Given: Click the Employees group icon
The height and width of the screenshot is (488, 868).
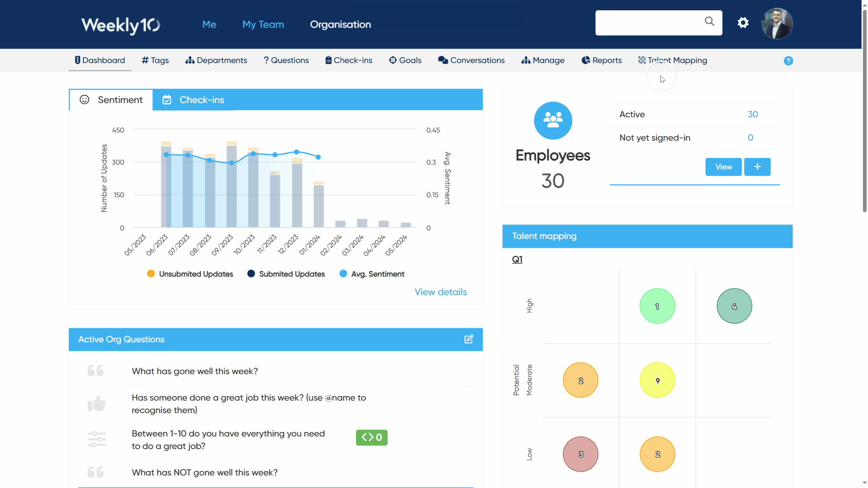Looking at the screenshot, I should pos(553,121).
